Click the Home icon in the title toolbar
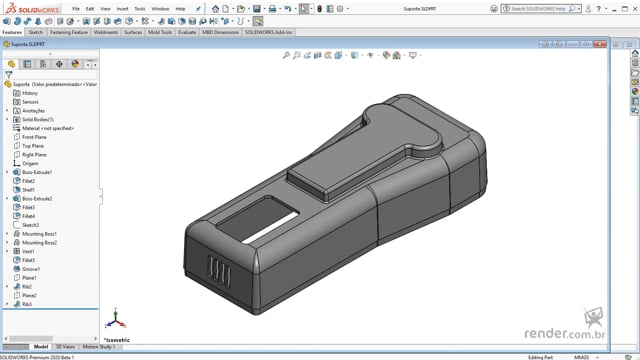Viewport: 640px width, 360px height. pos(215,9)
